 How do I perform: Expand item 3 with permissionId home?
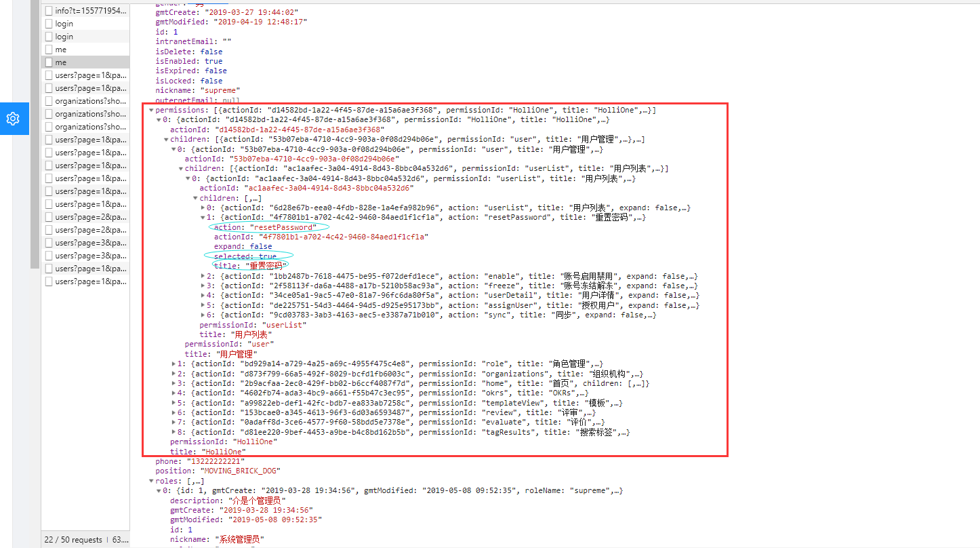(x=173, y=383)
